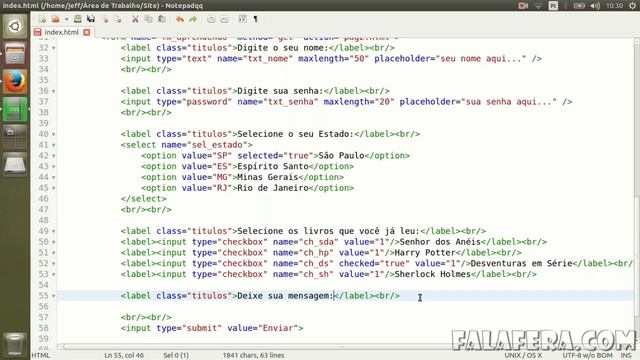Image resolution: width=640 pixels, height=360 pixels.
Task: Collapse the fold marker at line 55
Action: coord(53,296)
